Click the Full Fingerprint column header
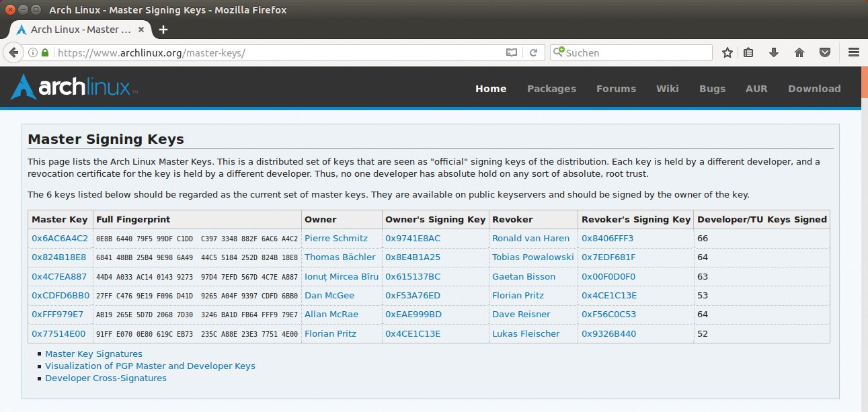868x412 pixels. point(133,220)
